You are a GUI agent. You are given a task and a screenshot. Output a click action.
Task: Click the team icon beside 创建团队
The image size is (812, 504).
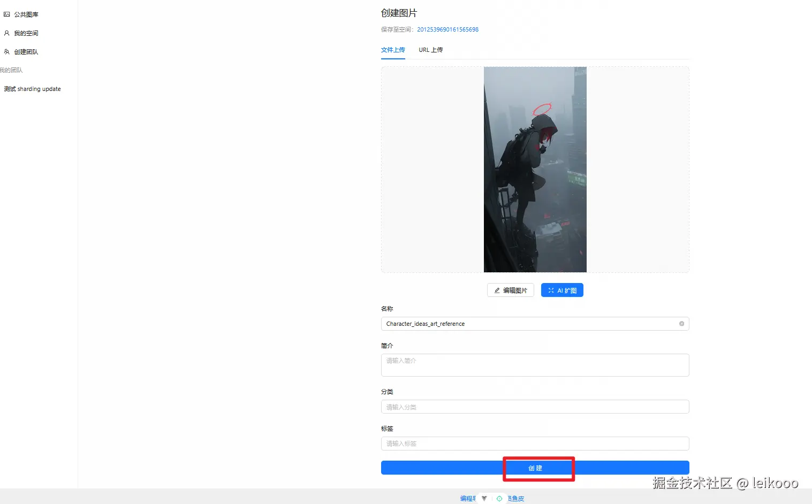[x=7, y=52]
